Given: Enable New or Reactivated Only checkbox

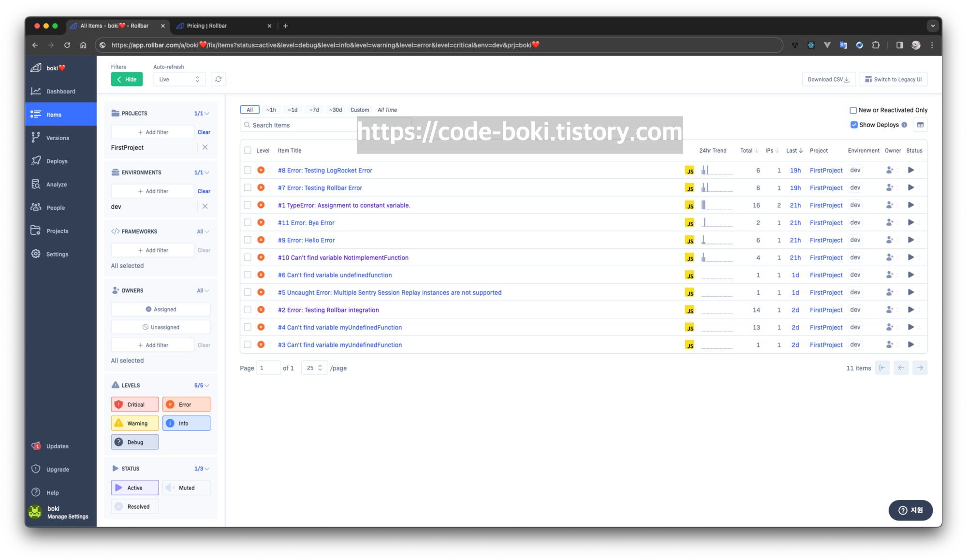Looking at the screenshot, I should tap(853, 110).
